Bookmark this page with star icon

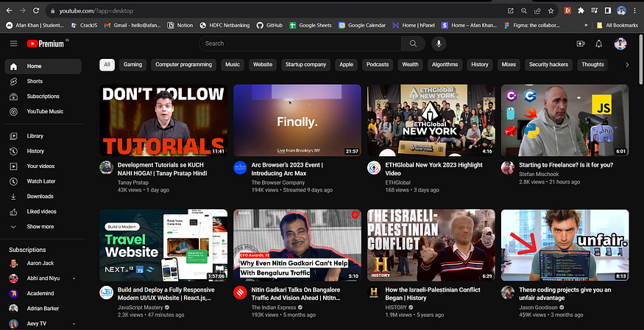click(x=551, y=11)
